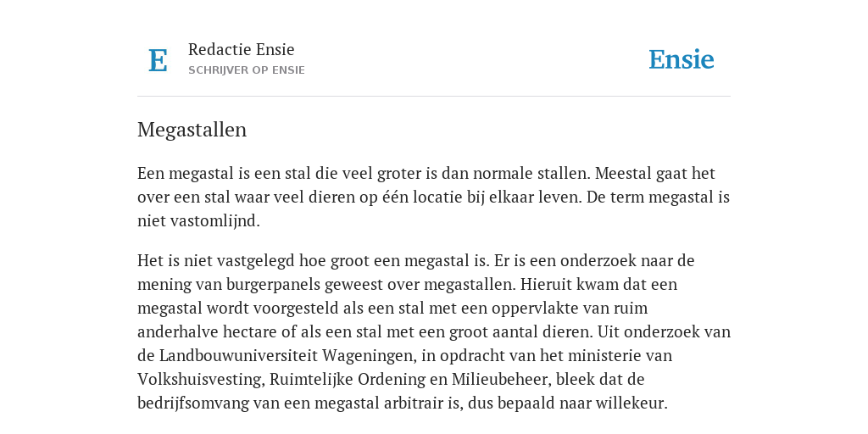Click the blue E avatar icon
Viewport: 868px width, 434px height.
pos(158,60)
